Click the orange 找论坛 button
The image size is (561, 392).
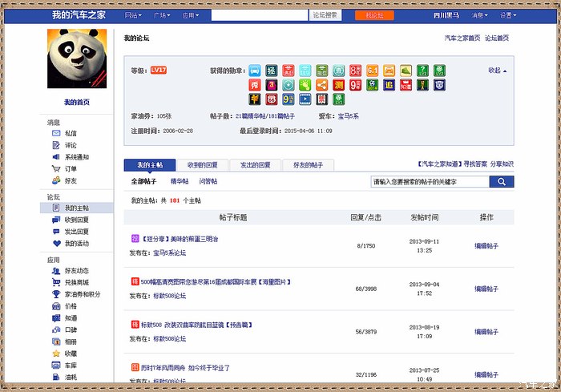pos(374,15)
